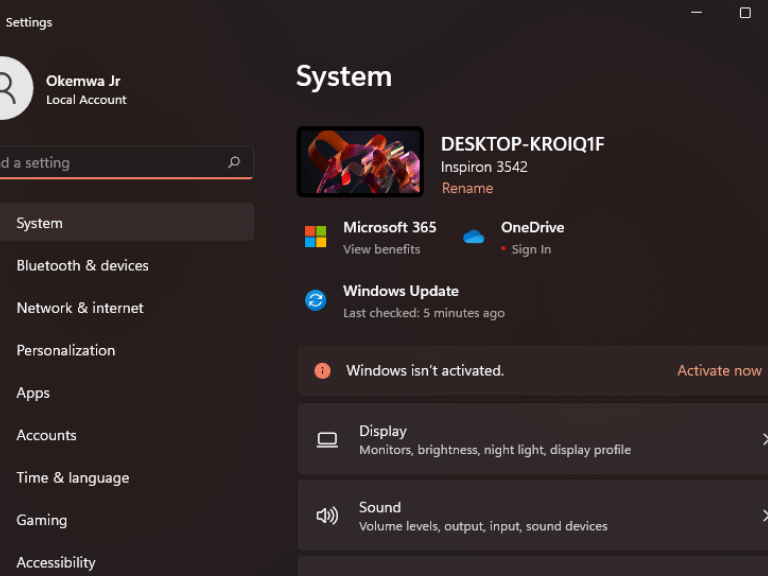Screen dimensions: 768x576
Task: Click the Rename link for PC
Action: 467,188
